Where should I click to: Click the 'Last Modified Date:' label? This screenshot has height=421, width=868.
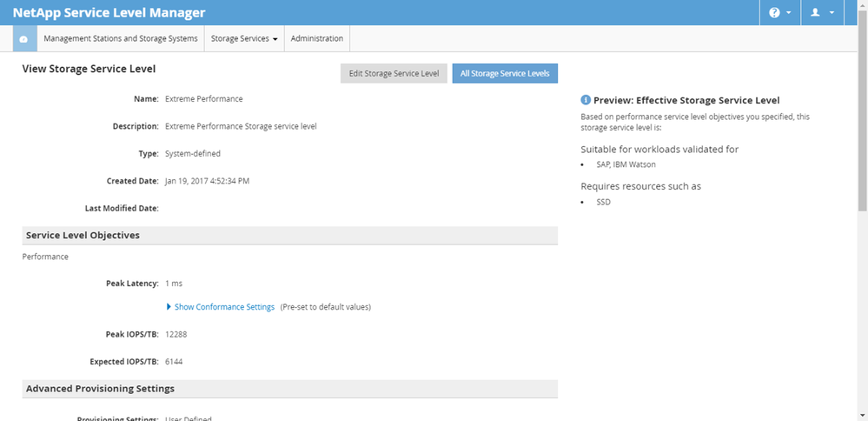122,208
